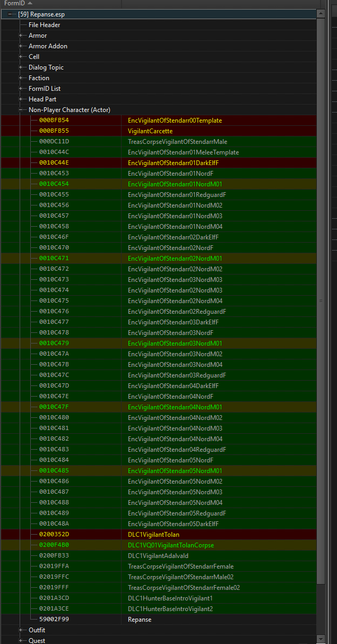The image size is (337, 644).
Task: Select the DLC1VigilantAdalvald record
Action: [159, 556]
